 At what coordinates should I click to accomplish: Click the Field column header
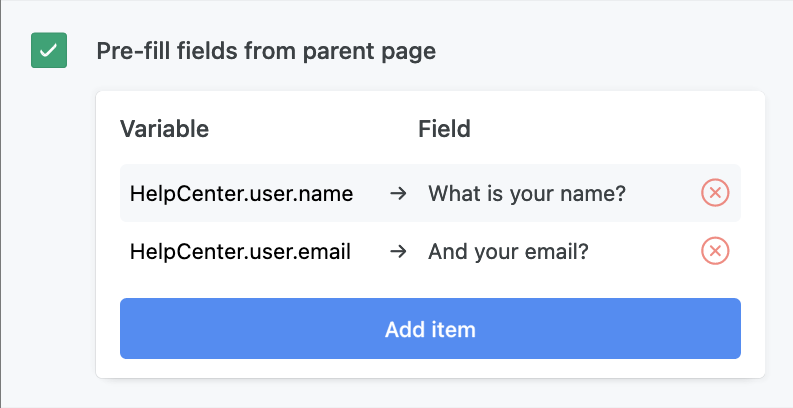[x=444, y=129]
